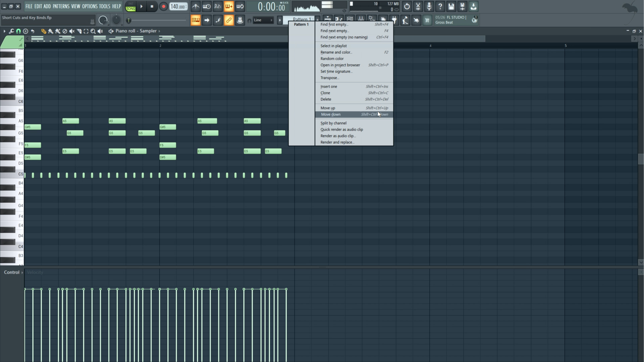This screenshot has width=644, height=362.
Task: Select the pencil draw tool in piano roll
Action: [43, 31]
